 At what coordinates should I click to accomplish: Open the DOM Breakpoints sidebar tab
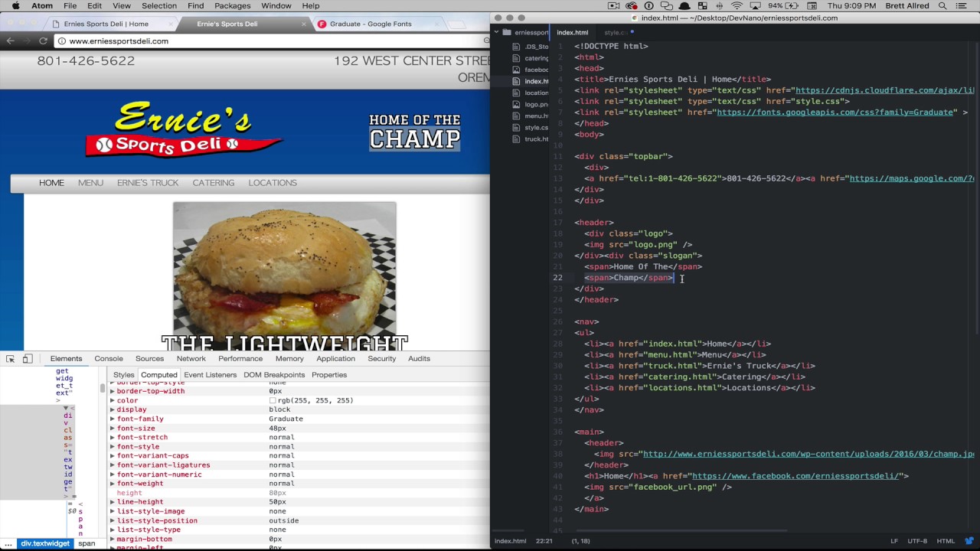[274, 375]
